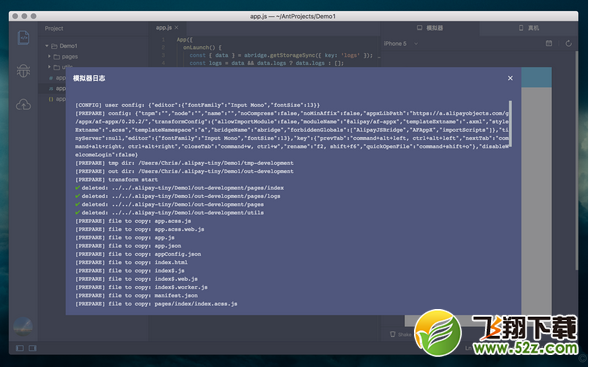The image size is (589, 367).
Task: Click deleted pages/logs log line
Action: tap(178, 196)
